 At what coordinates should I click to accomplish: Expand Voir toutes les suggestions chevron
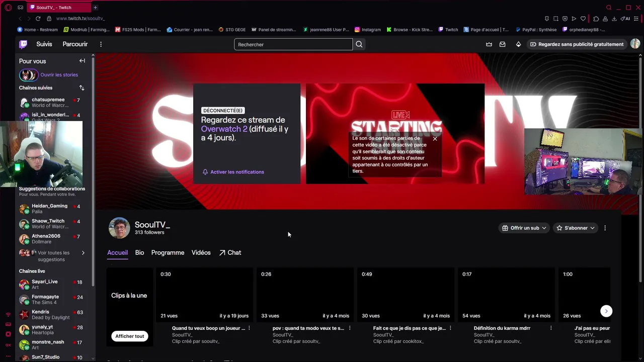coord(83,253)
